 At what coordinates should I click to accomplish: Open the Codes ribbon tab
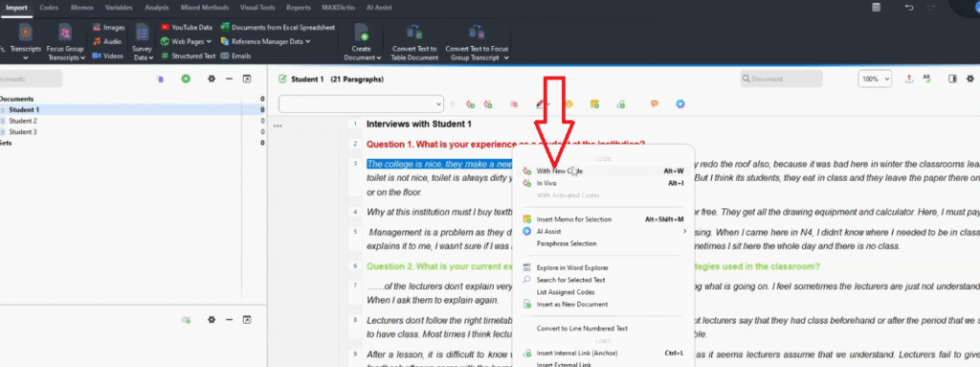(x=50, y=8)
